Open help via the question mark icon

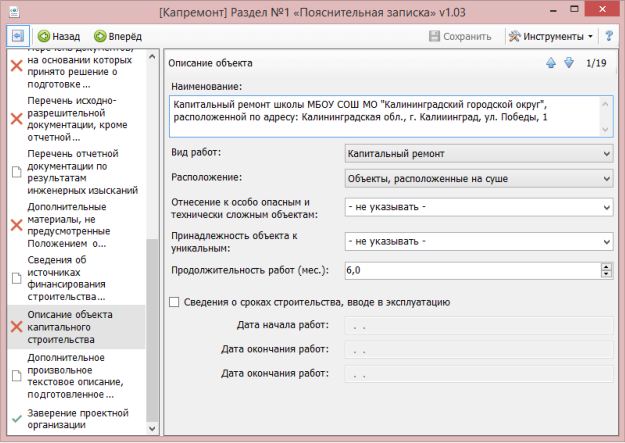[x=609, y=36]
